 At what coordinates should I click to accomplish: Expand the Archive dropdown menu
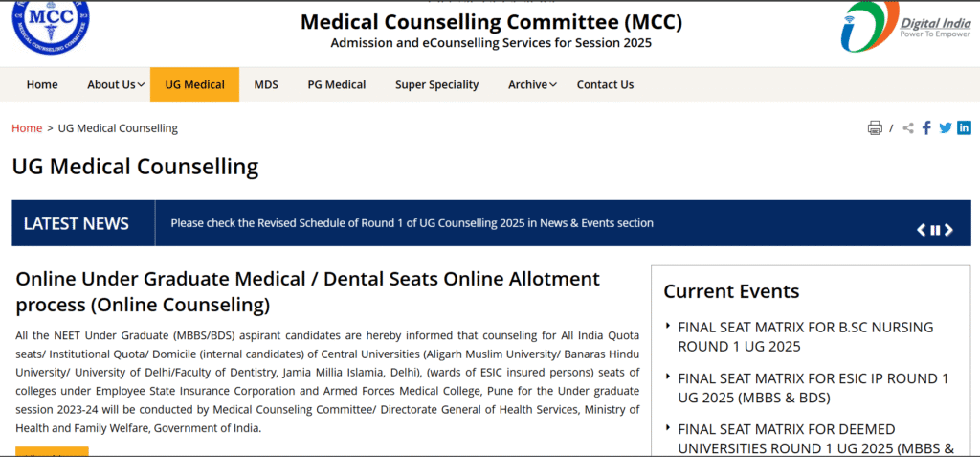(533, 84)
